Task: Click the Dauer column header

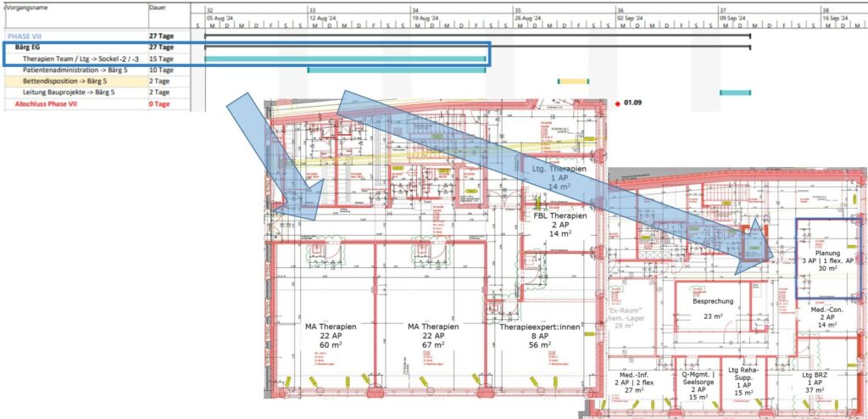Action: pos(157,7)
